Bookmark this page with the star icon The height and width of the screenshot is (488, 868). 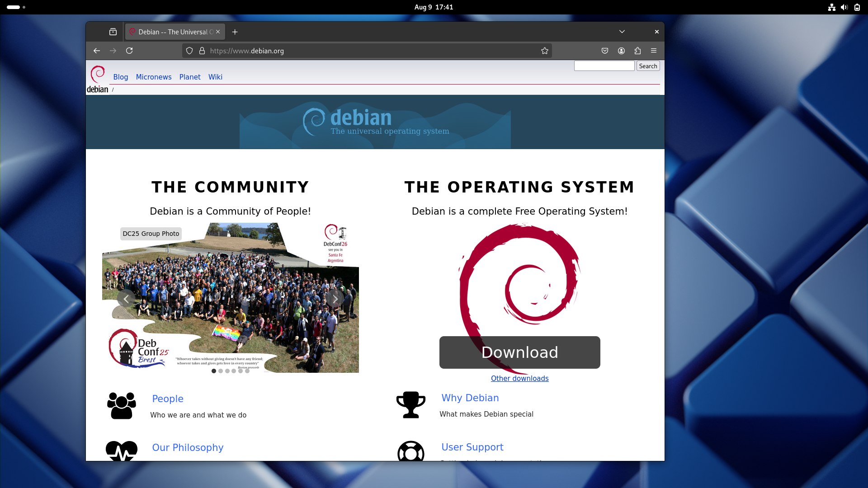pyautogui.click(x=545, y=51)
